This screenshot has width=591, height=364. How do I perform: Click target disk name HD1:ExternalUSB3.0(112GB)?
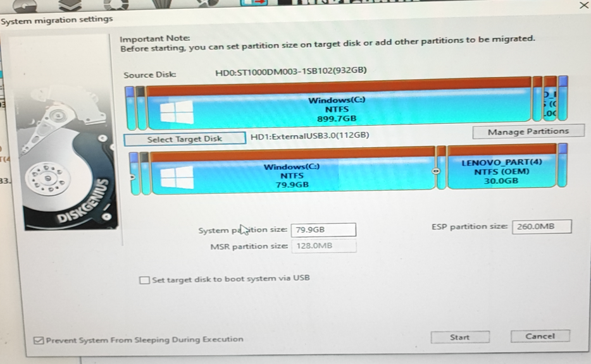point(309,135)
